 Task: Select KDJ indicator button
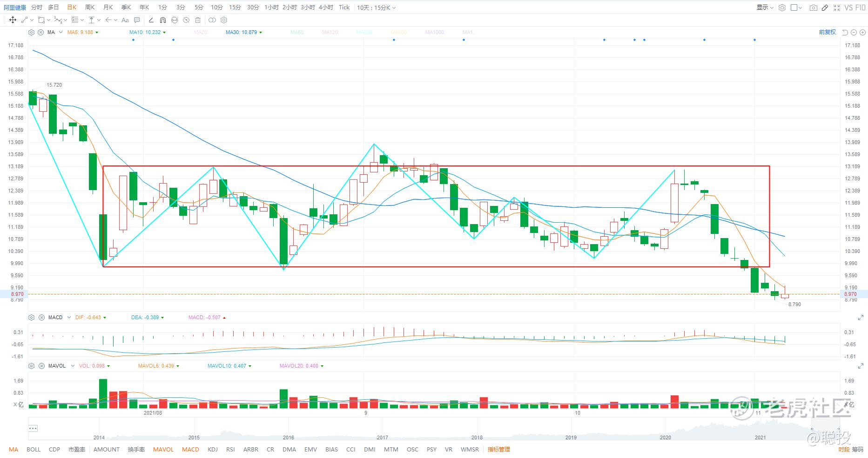(213, 450)
